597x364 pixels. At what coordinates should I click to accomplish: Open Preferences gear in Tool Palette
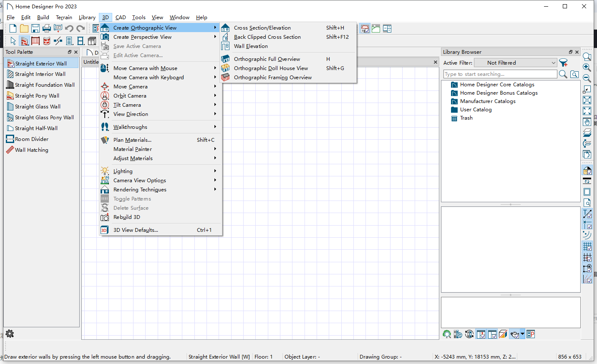(10, 334)
